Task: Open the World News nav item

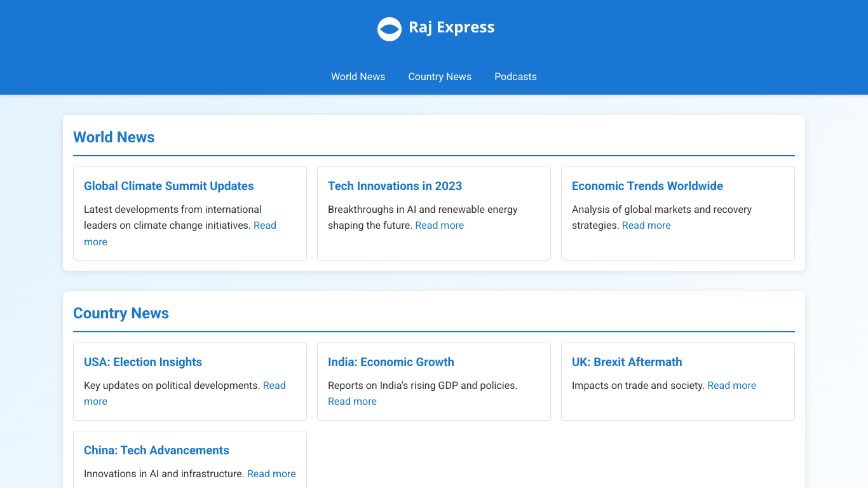Action: coord(358,77)
